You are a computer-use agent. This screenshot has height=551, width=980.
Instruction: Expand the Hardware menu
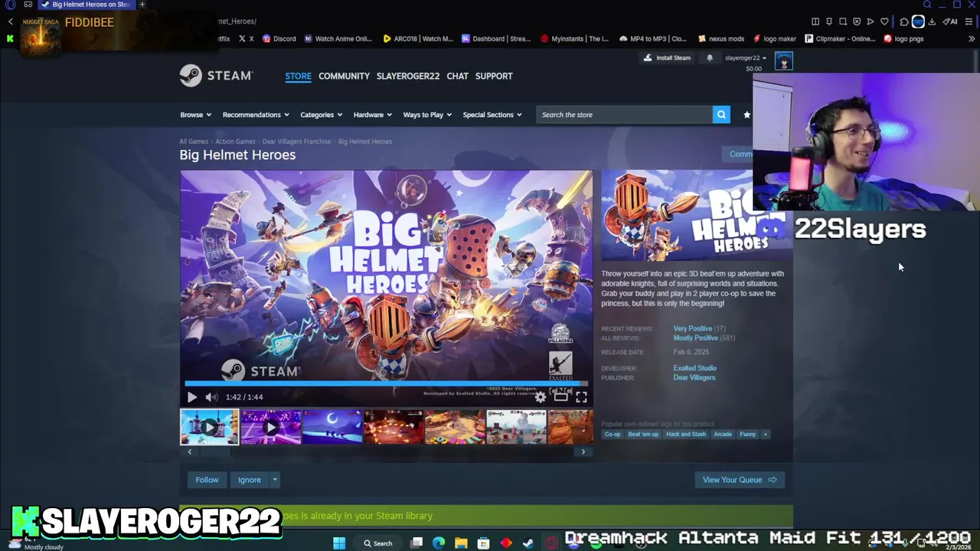coord(372,115)
